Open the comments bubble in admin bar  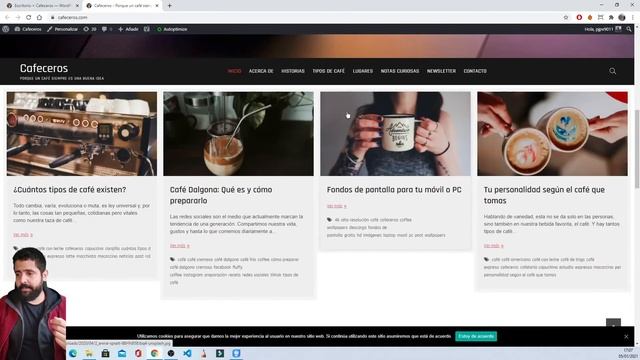107,29
